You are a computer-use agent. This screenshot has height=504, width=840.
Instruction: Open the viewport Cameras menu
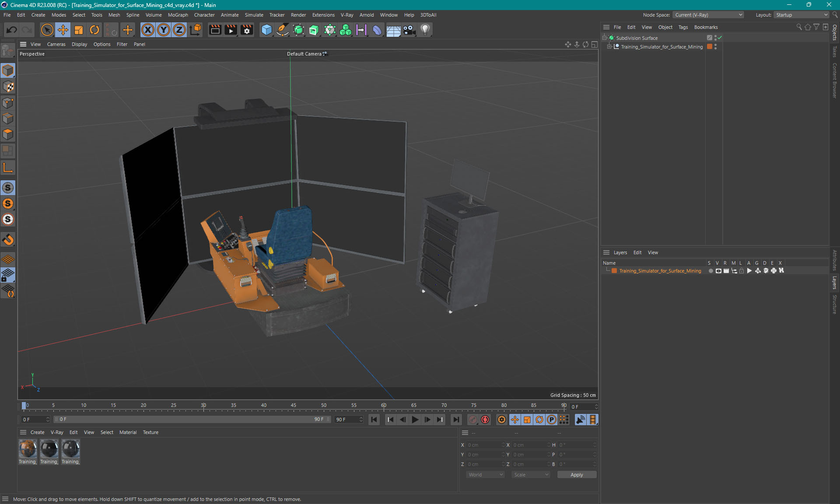coord(56,44)
